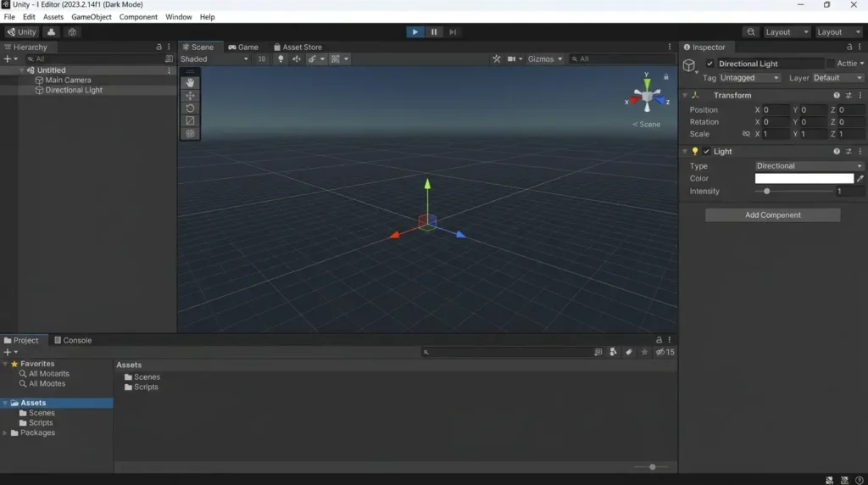The width and height of the screenshot is (868, 485).
Task: Select the Rotate tool in scene toolbar
Action: tap(190, 108)
